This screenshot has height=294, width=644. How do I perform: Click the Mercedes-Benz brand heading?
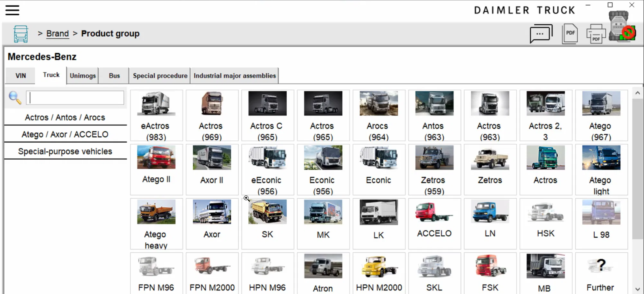[x=42, y=57]
